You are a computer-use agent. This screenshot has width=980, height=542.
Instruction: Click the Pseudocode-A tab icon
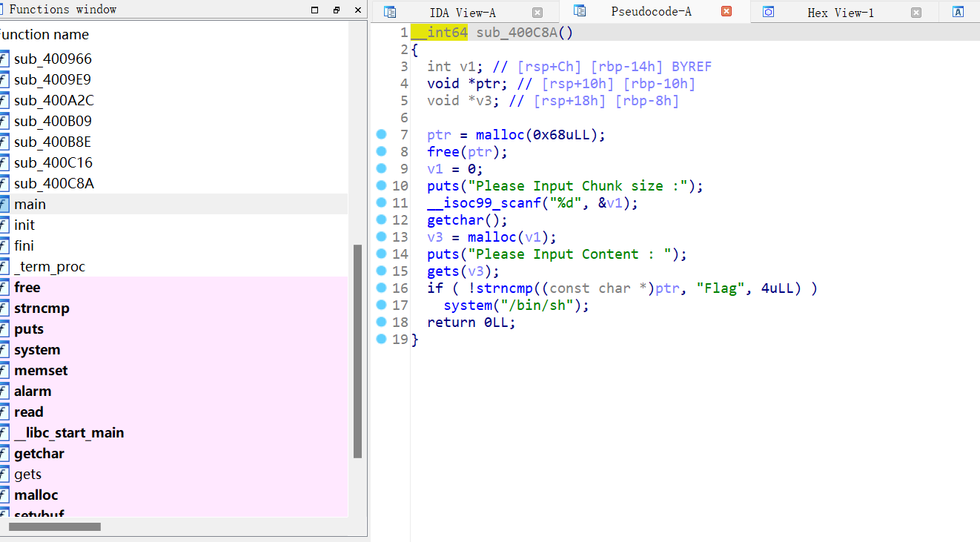580,11
